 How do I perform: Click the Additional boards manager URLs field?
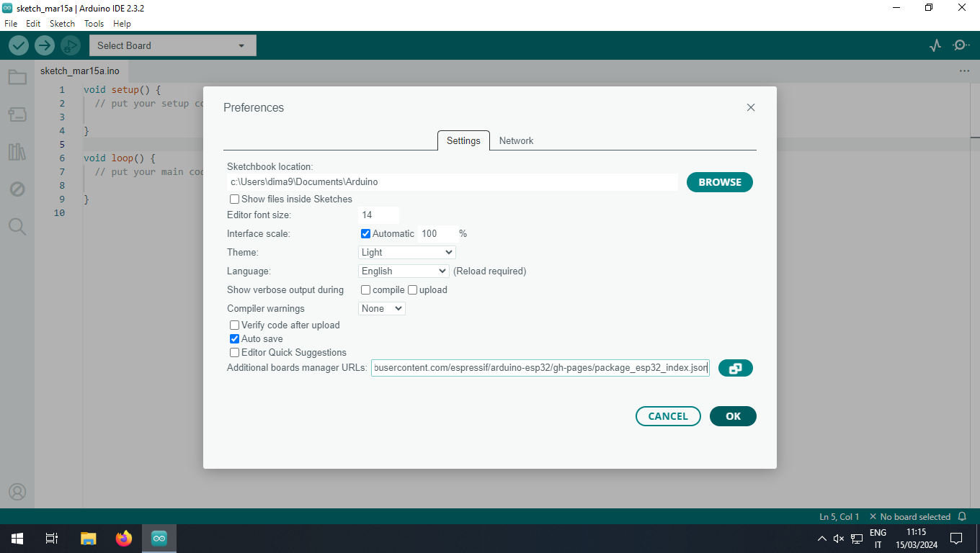click(x=540, y=368)
